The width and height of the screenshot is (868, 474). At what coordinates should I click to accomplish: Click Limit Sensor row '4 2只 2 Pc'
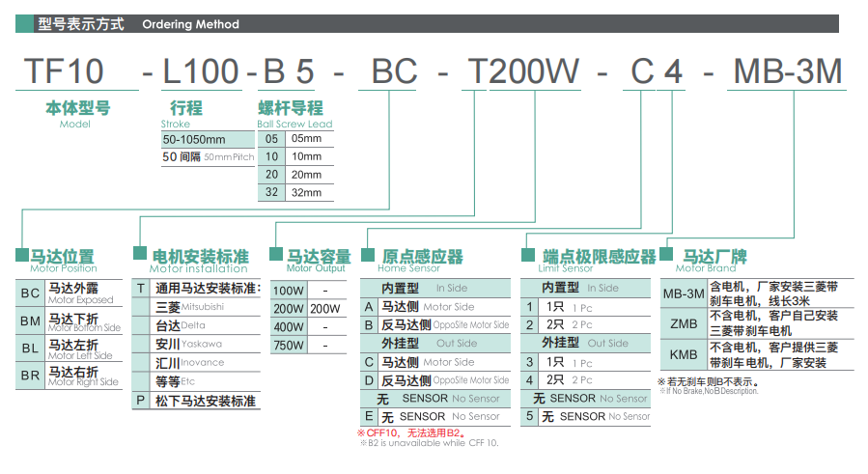(x=586, y=380)
